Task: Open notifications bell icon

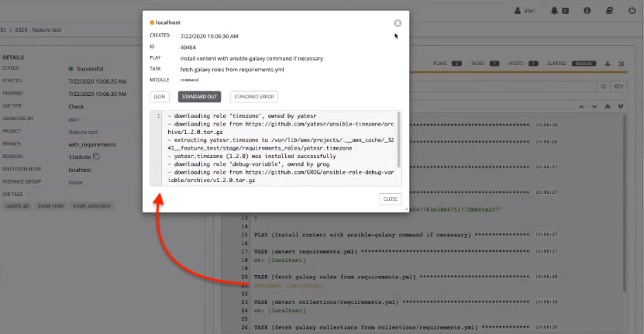Action: [554, 11]
